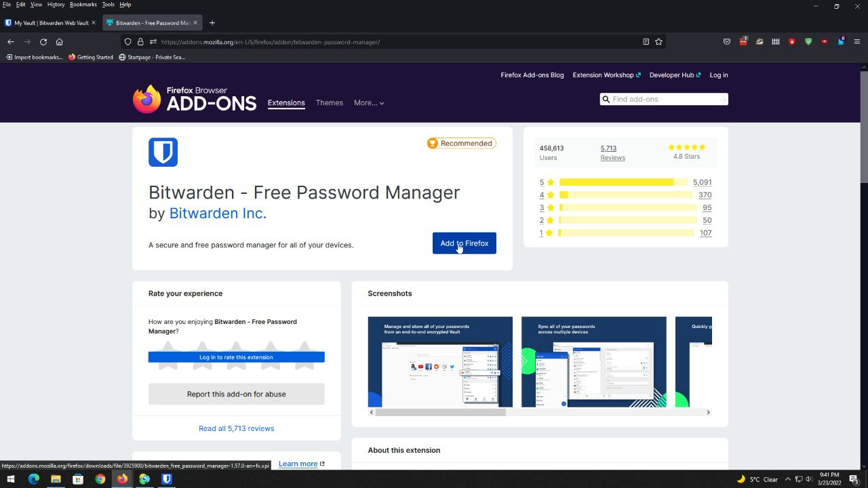Open the red padlock extension icon
Viewport: 868px width, 488px height.
pyautogui.click(x=792, y=42)
